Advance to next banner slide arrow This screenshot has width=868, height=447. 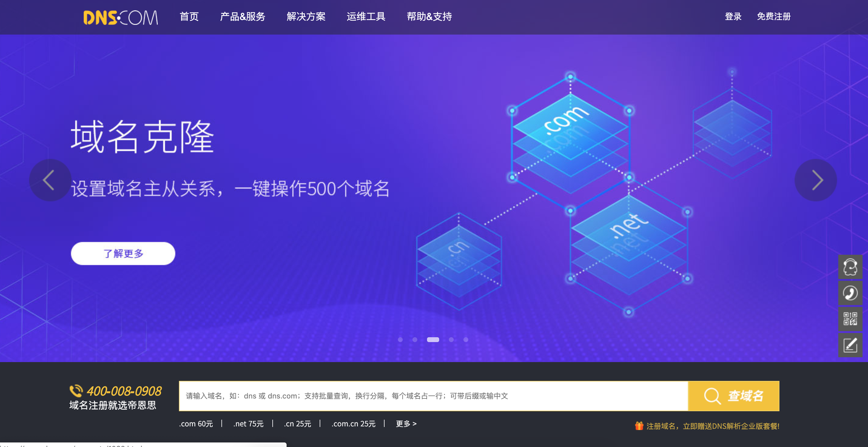pos(816,180)
